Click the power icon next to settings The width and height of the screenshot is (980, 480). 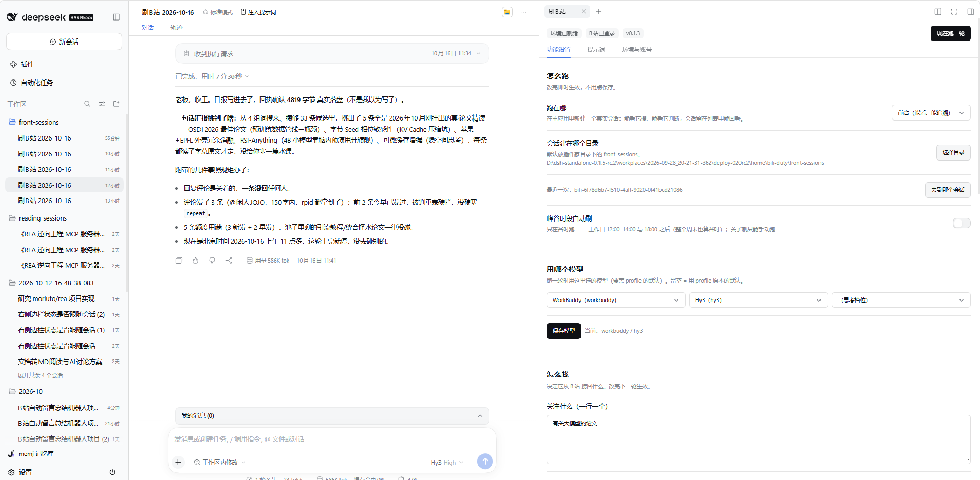tap(112, 472)
